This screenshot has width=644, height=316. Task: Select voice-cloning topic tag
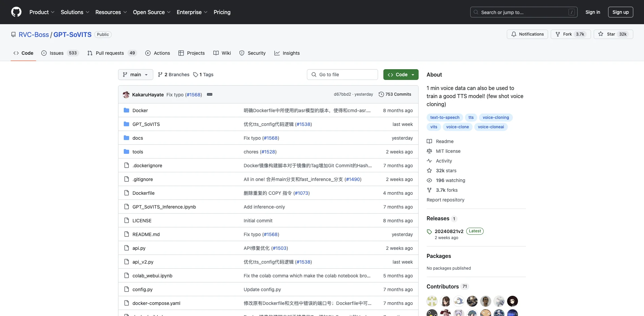496,118
